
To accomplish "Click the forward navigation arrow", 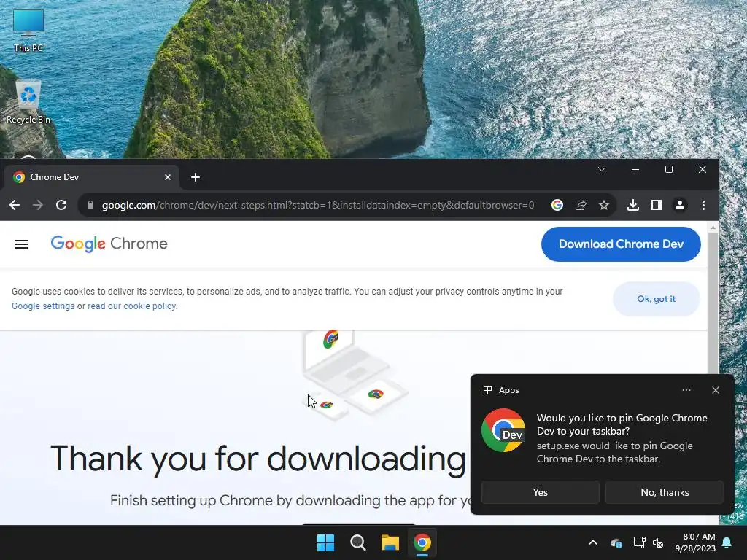I will coord(38,205).
